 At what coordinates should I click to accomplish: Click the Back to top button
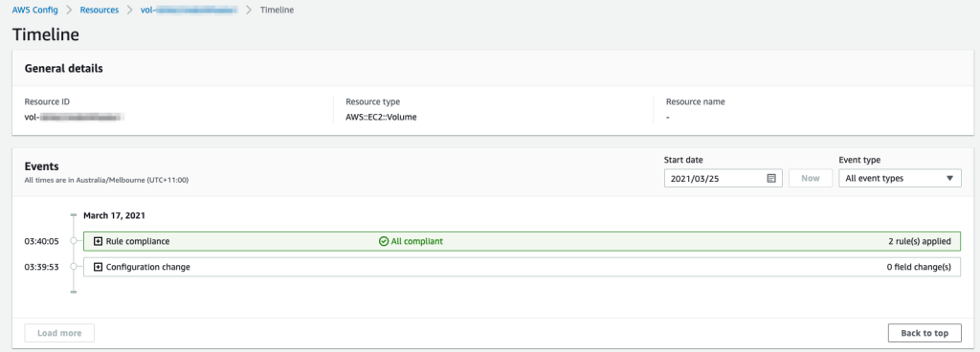[924, 333]
